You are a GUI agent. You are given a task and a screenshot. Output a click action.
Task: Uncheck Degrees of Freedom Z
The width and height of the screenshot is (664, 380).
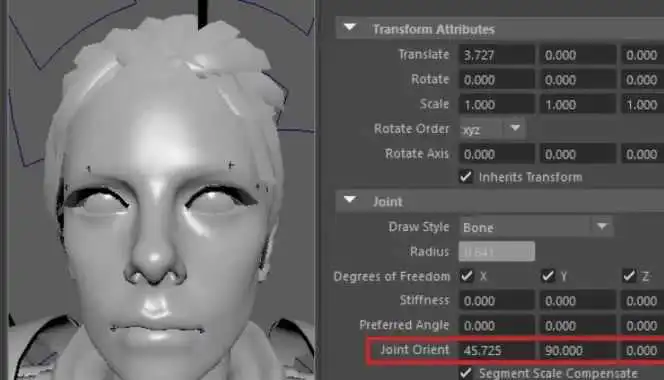[629, 276]
